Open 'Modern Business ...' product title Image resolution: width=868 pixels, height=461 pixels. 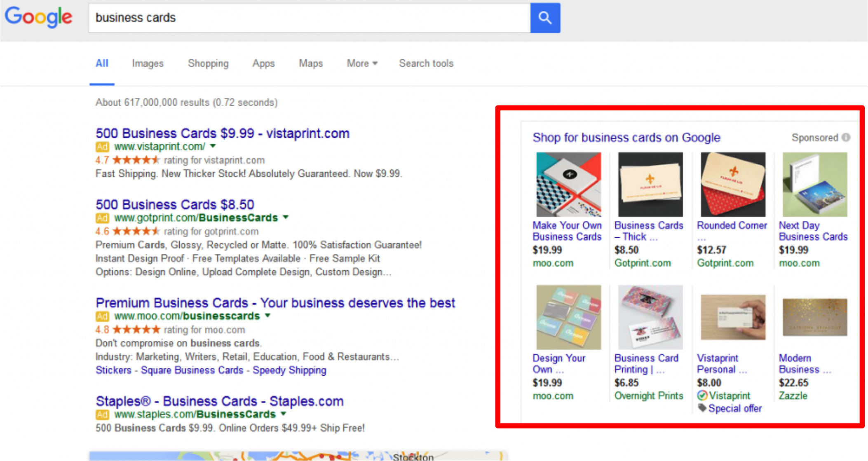click(x=805, y=364)
